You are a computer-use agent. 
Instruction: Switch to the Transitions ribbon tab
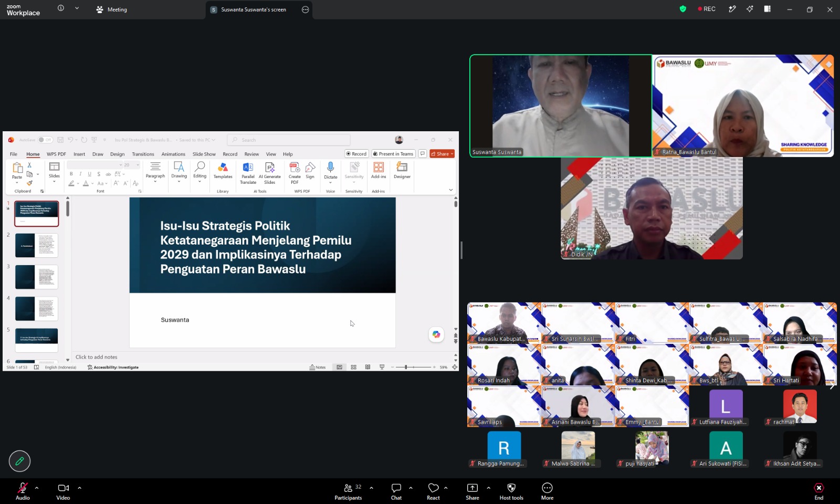coord(143,154)
